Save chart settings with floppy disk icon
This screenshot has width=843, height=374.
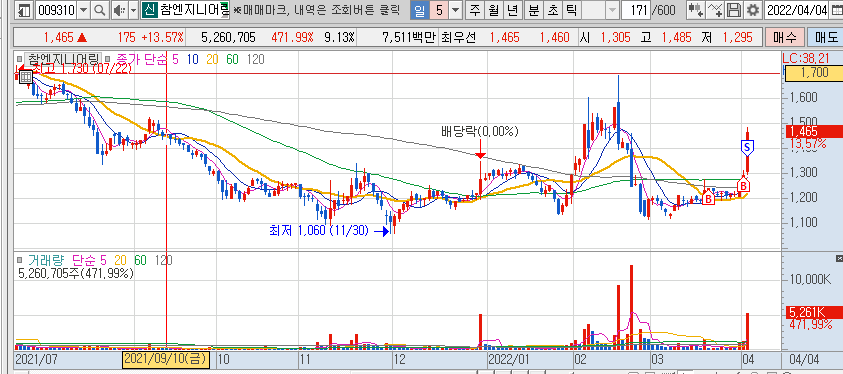733,10
